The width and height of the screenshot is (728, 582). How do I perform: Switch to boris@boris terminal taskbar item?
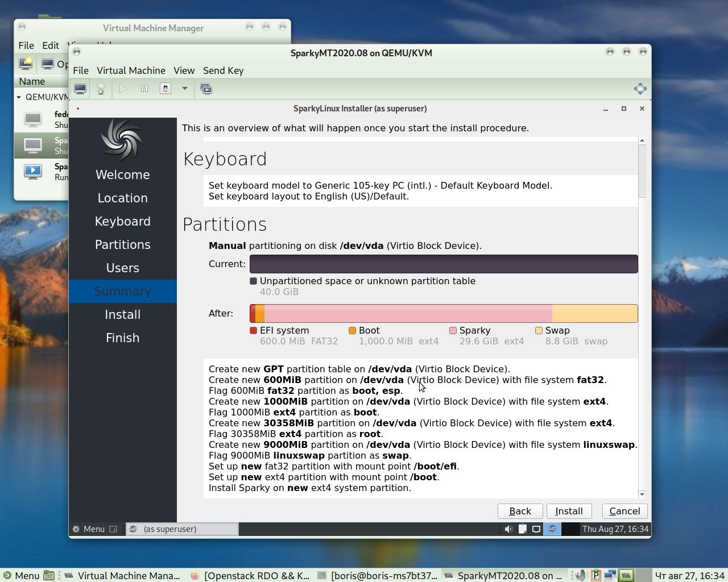(x=377, y=576)
